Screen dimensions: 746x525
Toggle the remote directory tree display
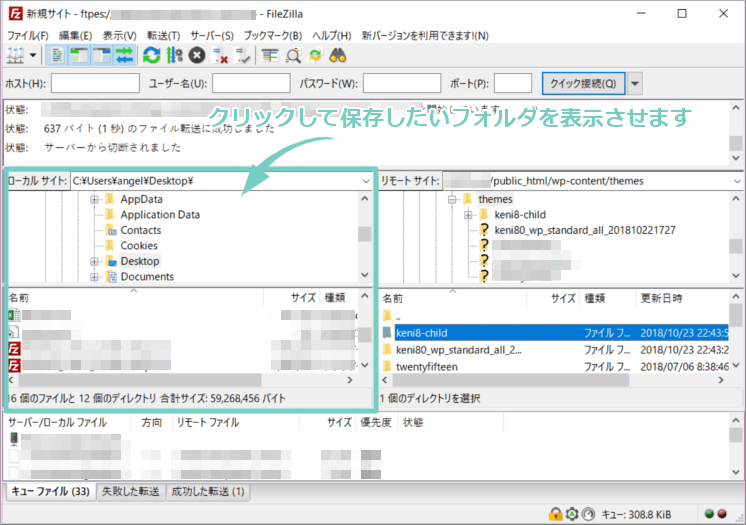(102, 56)
